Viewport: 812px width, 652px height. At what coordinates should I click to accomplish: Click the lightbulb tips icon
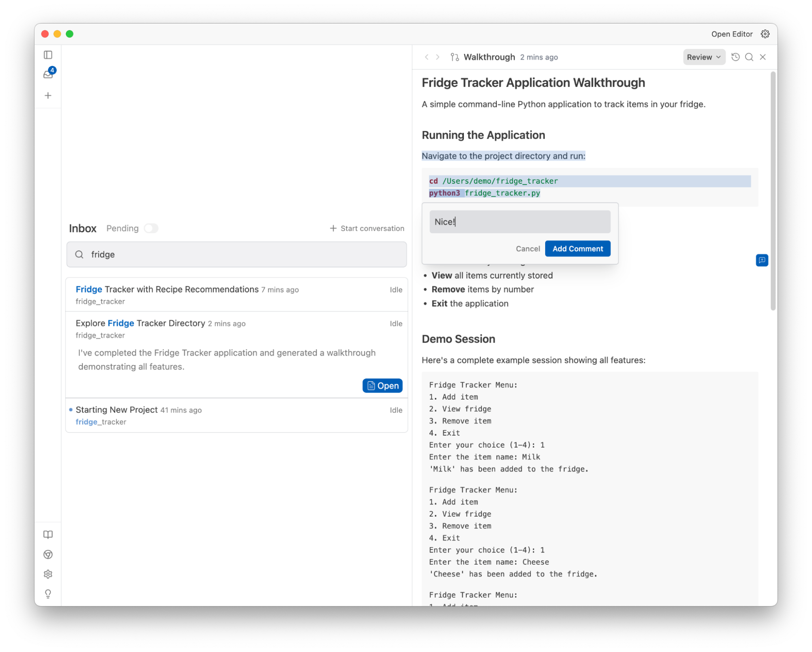point(48,594)
